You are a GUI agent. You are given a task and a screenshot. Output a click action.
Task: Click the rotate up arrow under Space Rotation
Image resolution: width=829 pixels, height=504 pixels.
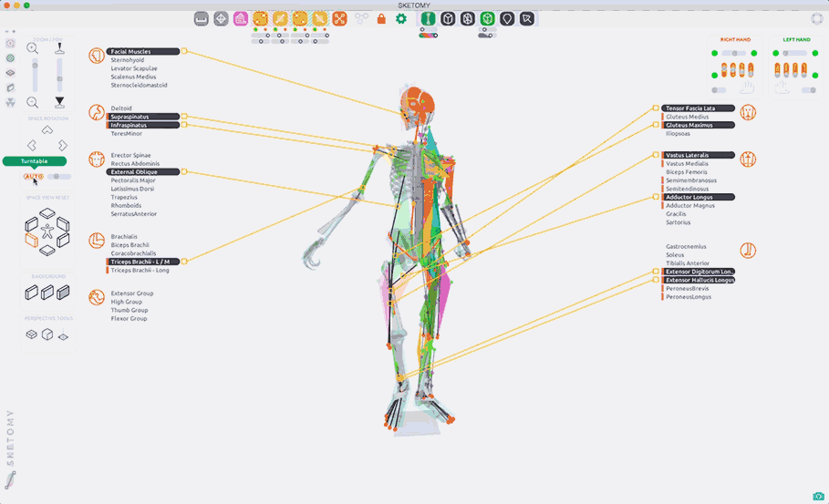(47, 131)
